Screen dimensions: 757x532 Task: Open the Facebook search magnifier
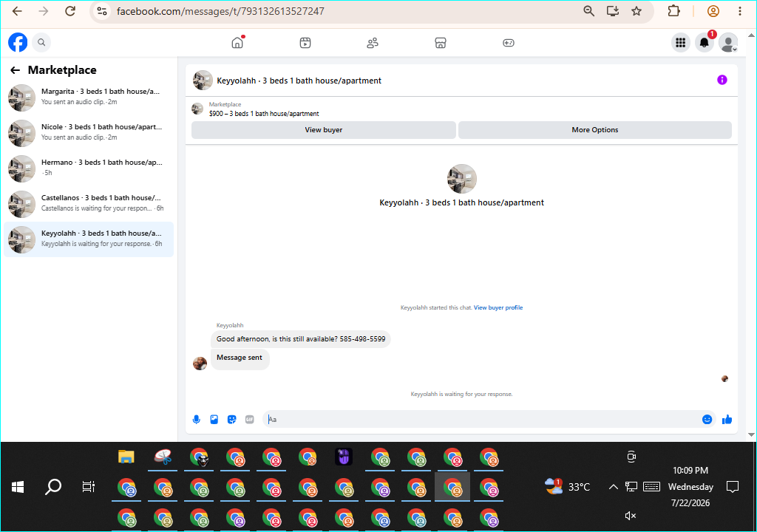(x=41, y=42)
